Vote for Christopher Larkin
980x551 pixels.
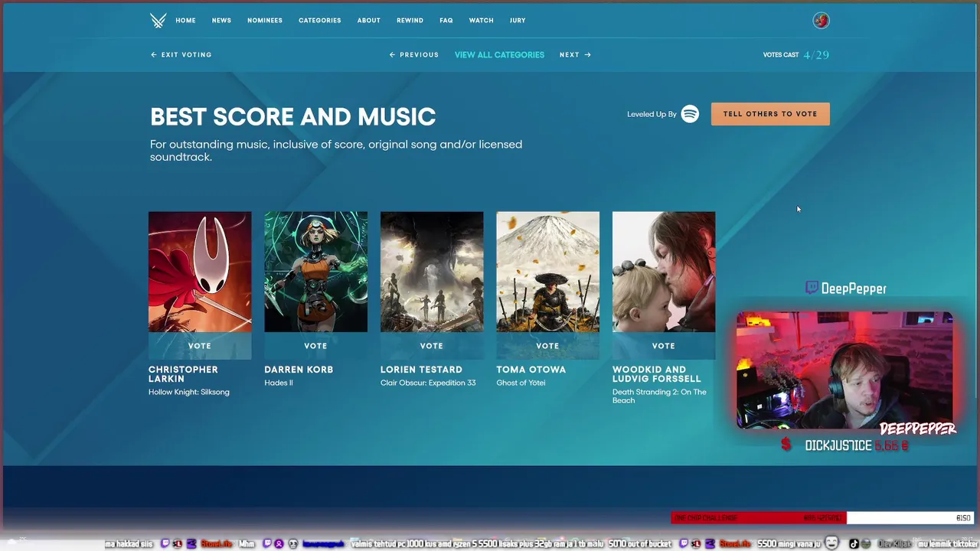(200, 346)
